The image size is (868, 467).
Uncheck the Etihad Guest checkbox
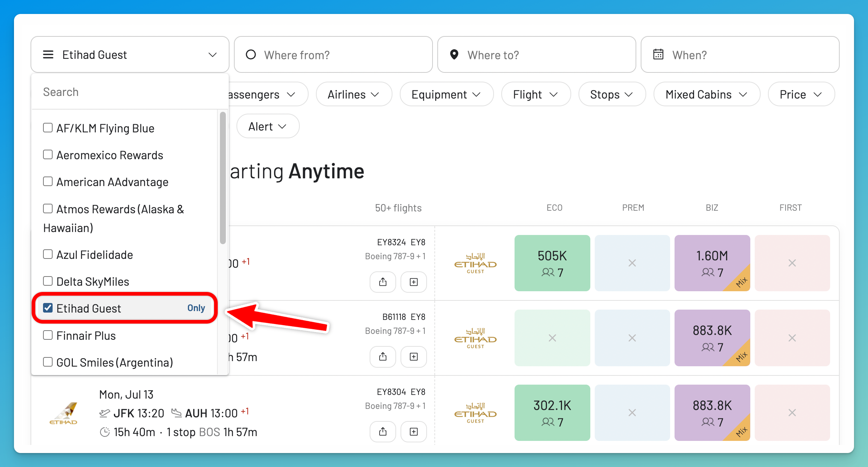point(48,308)
